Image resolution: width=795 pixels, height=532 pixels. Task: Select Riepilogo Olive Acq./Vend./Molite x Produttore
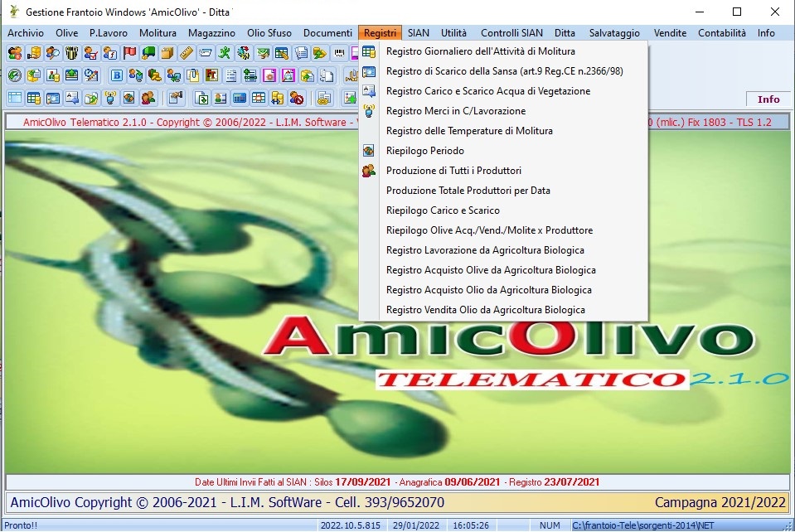[503, 230]
